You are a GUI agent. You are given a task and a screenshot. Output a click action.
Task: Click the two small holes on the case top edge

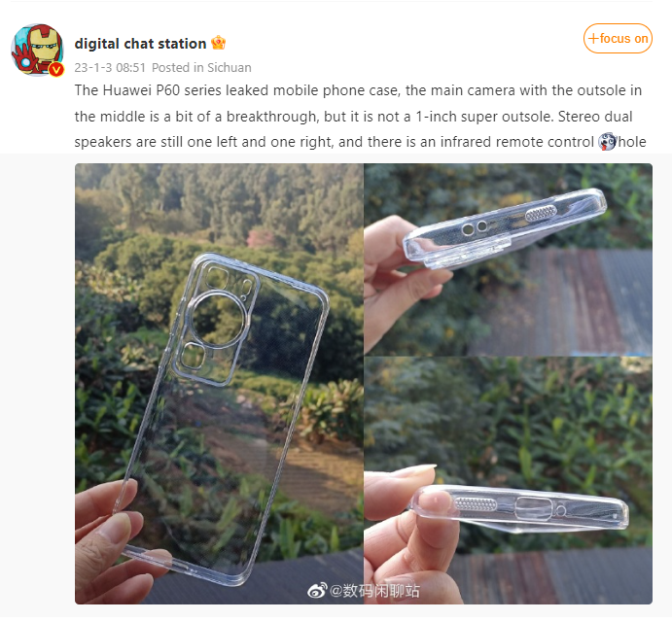click(x=475, y=228)
